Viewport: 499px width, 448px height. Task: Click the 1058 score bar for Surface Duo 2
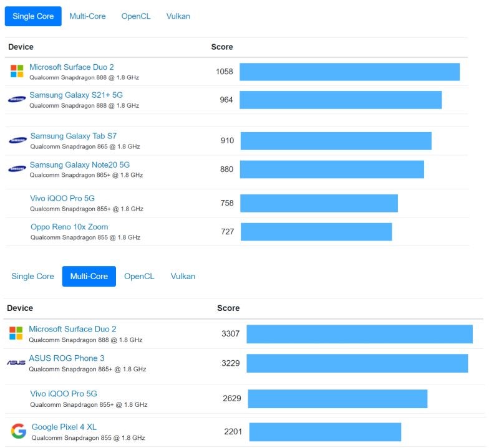click(350, 72)
